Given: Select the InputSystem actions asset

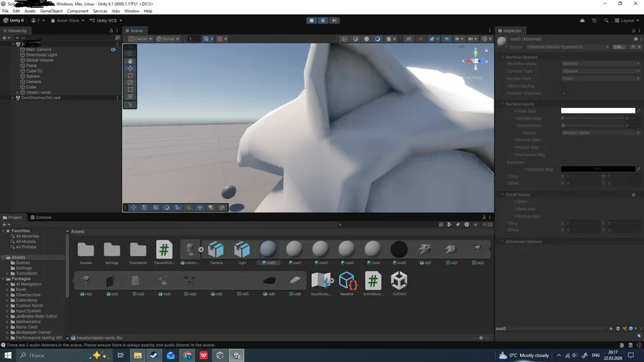Looking at the screenshot, I should (x=321, y=283).
